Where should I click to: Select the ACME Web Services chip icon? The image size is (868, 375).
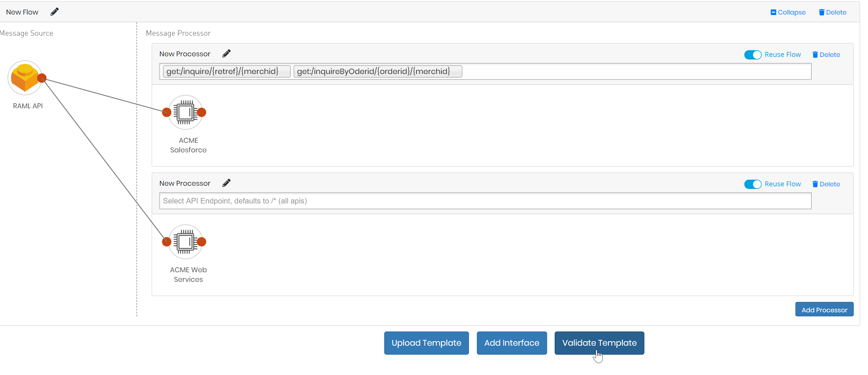186,241
